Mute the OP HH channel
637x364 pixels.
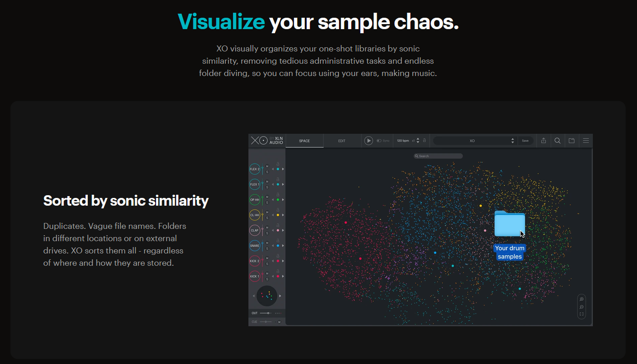(x=267, y=197)
